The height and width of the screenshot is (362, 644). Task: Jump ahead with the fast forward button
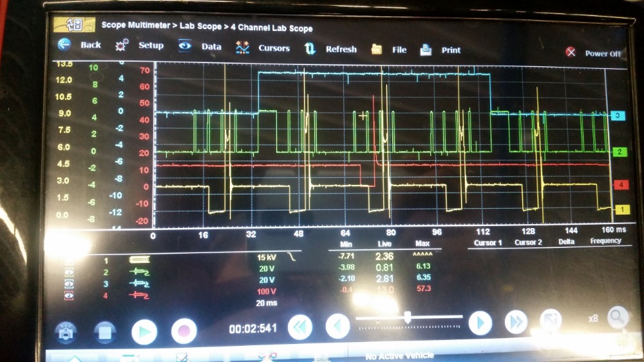(516, 322)
